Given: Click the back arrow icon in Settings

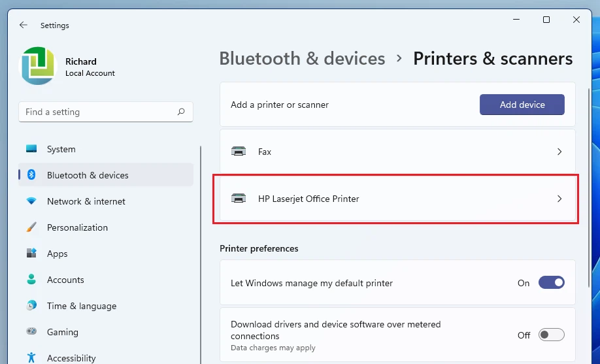Looking at the screenshot, I should point(24,25).
